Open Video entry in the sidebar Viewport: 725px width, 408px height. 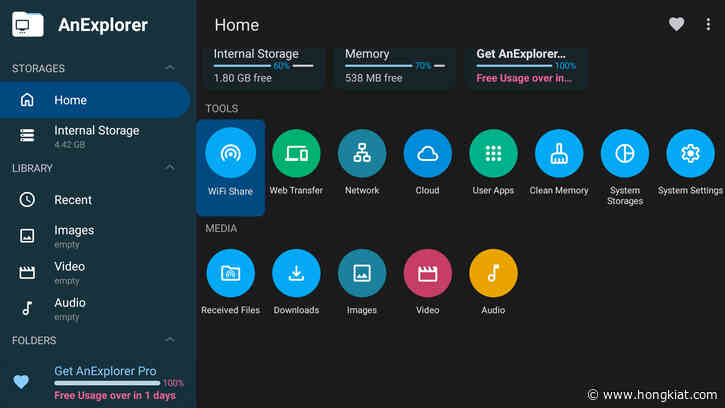coord(95,272)
